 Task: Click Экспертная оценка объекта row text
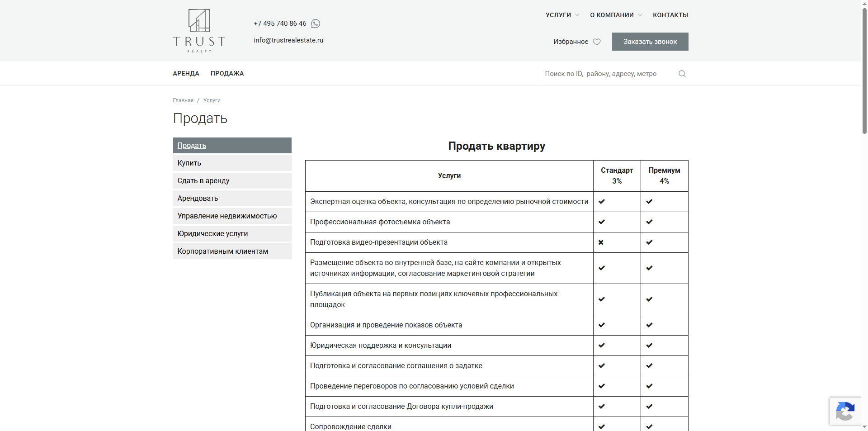(x=449, y=202)
